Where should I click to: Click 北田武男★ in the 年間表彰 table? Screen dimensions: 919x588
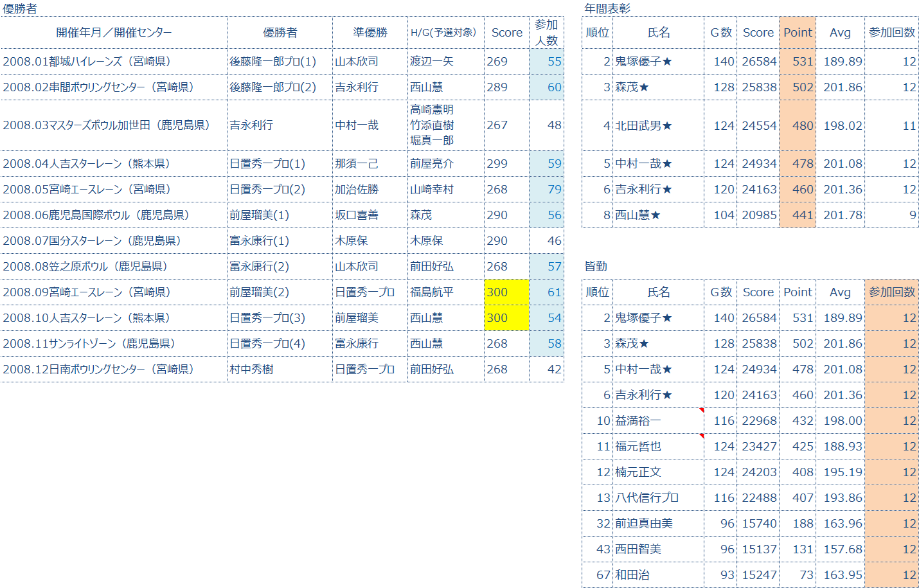658,125
